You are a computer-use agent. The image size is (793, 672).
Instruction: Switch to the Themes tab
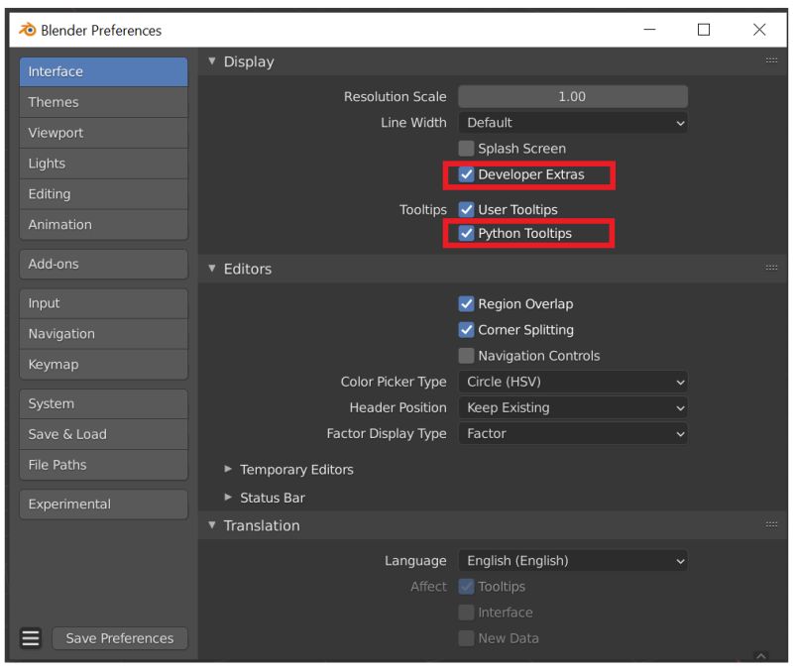[104, 102]
